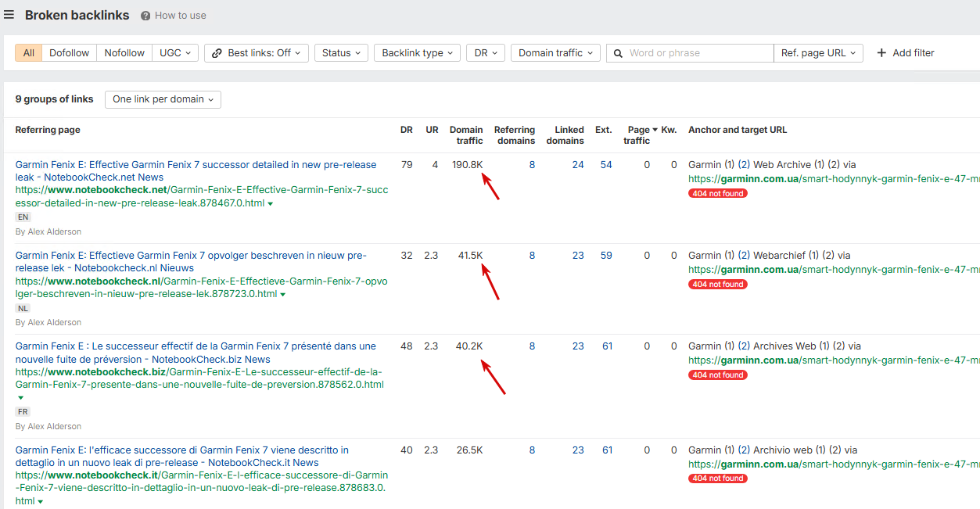Viewport: 980px width, 509px height.
Task: Click Ext. value 59 in notebookcheck.nl row
Action: point(606,256)
